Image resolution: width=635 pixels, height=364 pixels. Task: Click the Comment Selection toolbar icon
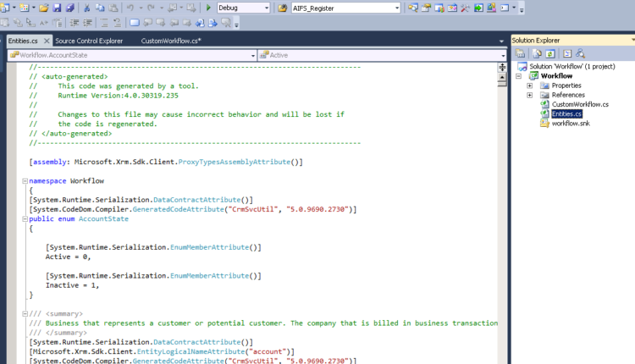pos(105,23)
